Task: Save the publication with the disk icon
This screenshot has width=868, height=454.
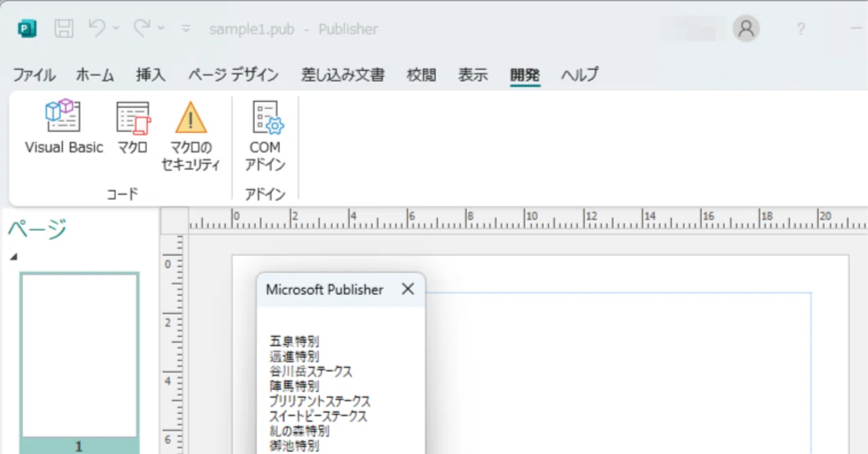Action: tap(64, 28)
